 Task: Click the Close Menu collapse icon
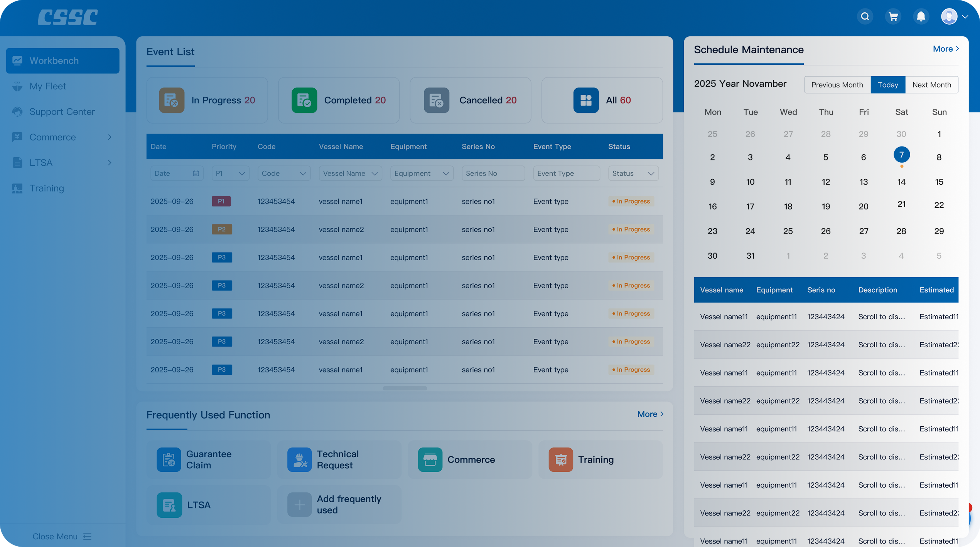point(88,536)
